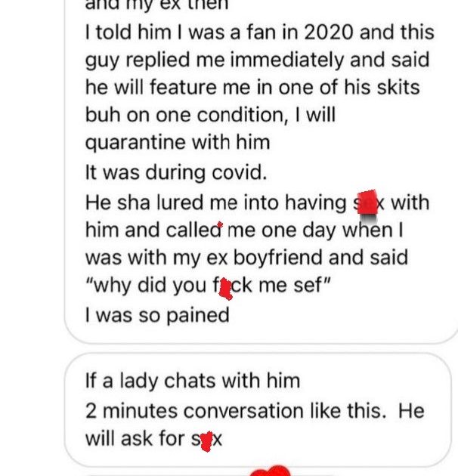Click the line 'was with my ex boyfriend and said'
This screenshot has width=458, height=476.
pos(246,258)
